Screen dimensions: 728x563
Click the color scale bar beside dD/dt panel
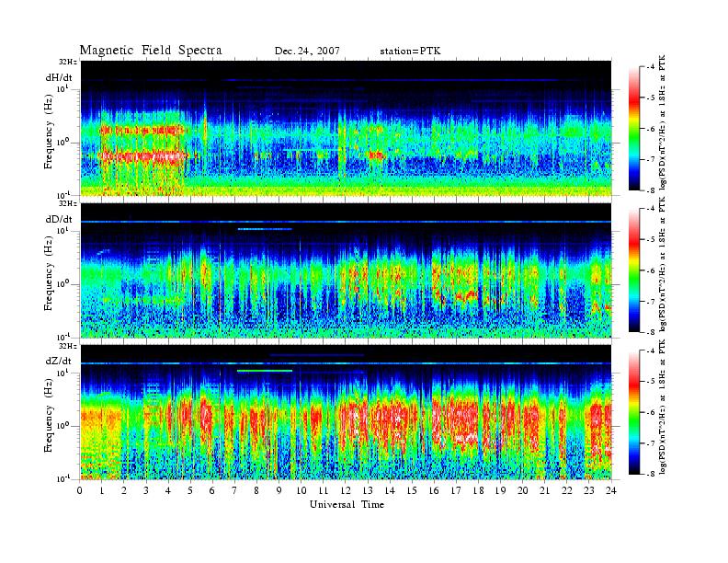[x=634, y=270]
